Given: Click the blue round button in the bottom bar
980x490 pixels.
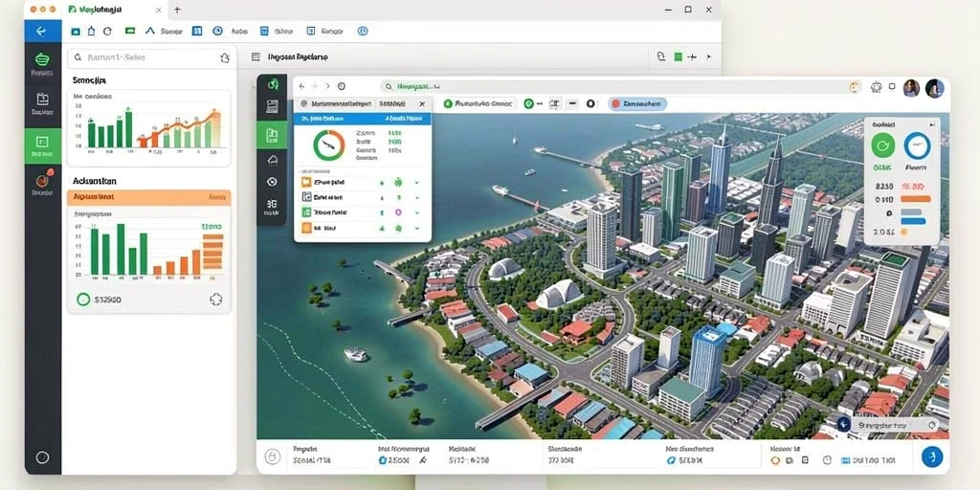Looking at the screenshot, I should [x=932, y=457].
